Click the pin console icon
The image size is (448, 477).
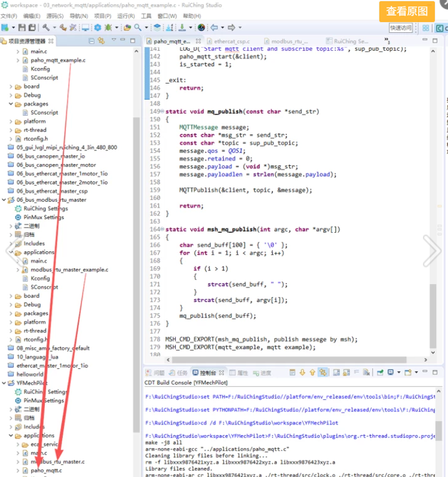tap(380, 373)
